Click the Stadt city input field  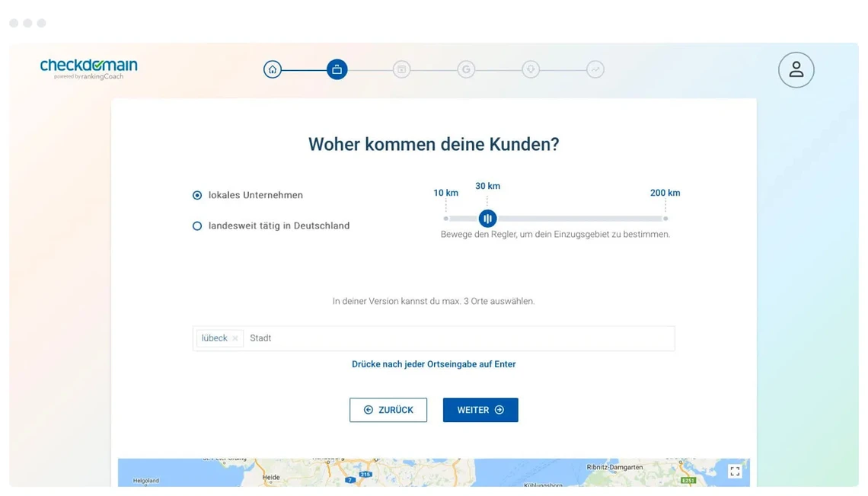click(457, 338)
